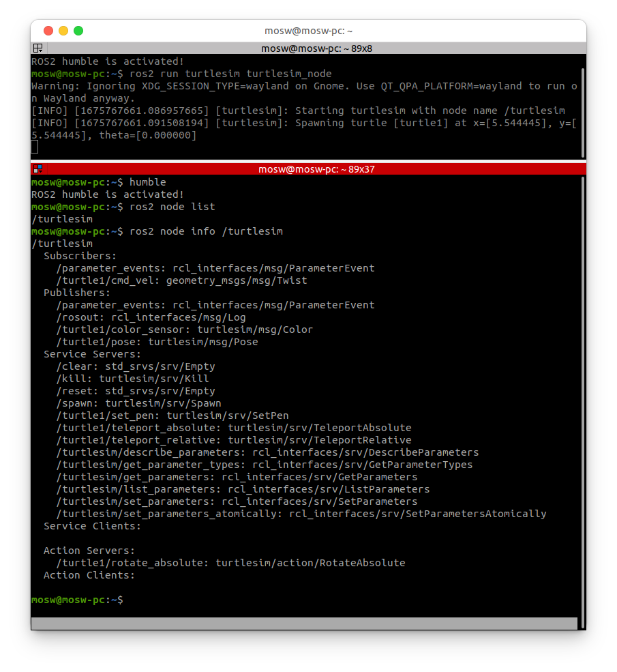The image size is (617, 672).
Task: Click the 'Service Clients:' heading
Action: coord(92,526)
